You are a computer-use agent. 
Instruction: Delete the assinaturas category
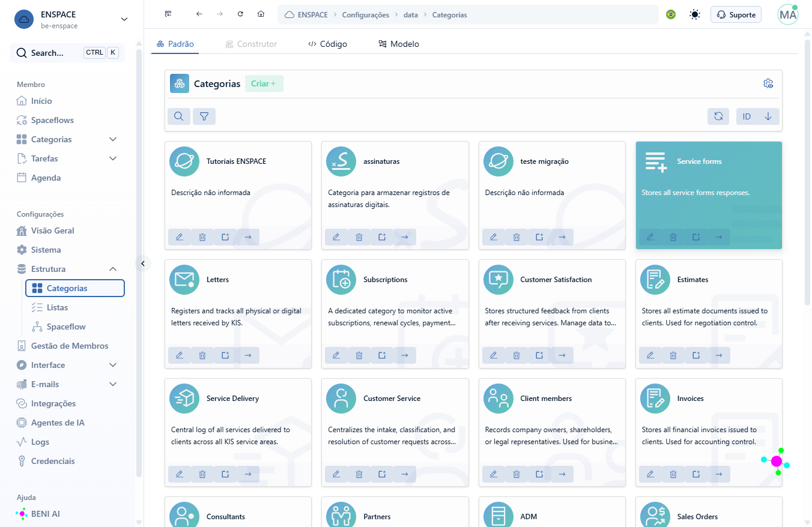(359, 237)
